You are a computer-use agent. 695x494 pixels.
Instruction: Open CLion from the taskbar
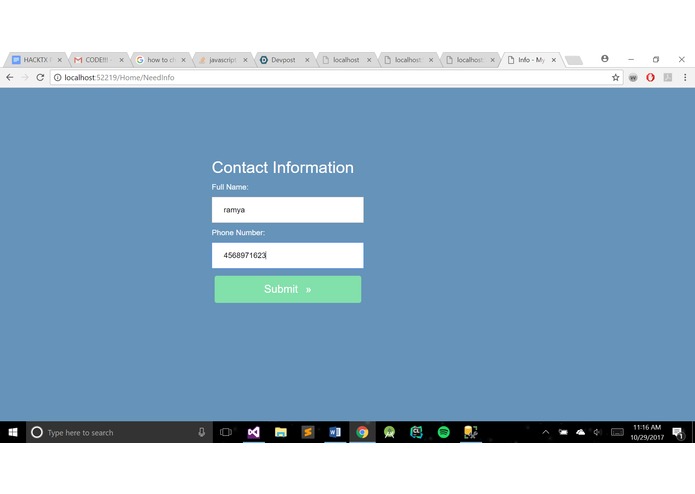pos(416,432)
